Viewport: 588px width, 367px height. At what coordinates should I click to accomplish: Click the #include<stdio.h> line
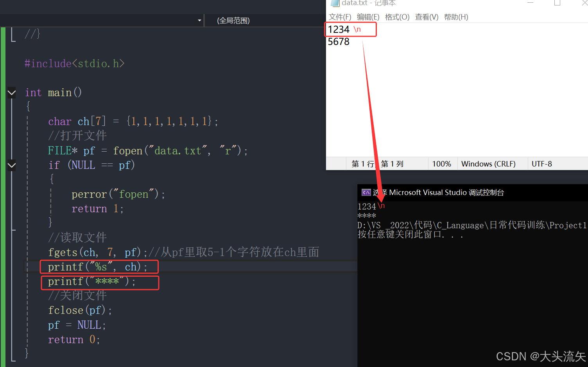click(74, 63)
